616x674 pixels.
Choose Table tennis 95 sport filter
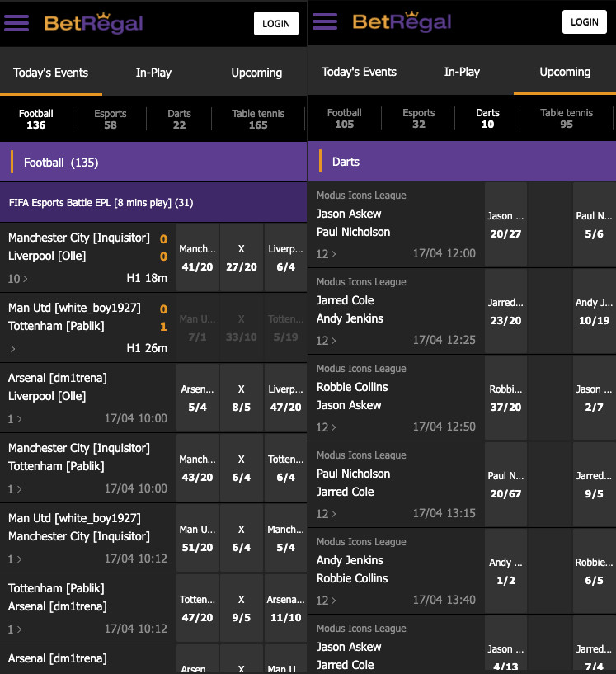coord(567,118)
